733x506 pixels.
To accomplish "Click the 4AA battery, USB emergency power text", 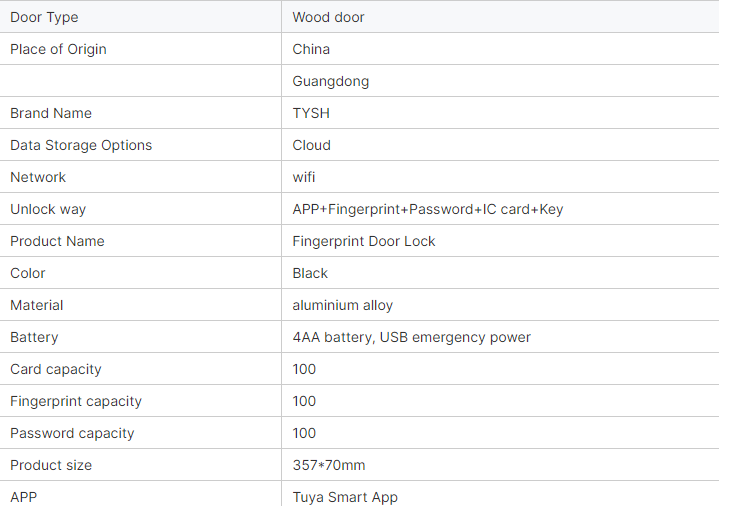I will 411,337.
